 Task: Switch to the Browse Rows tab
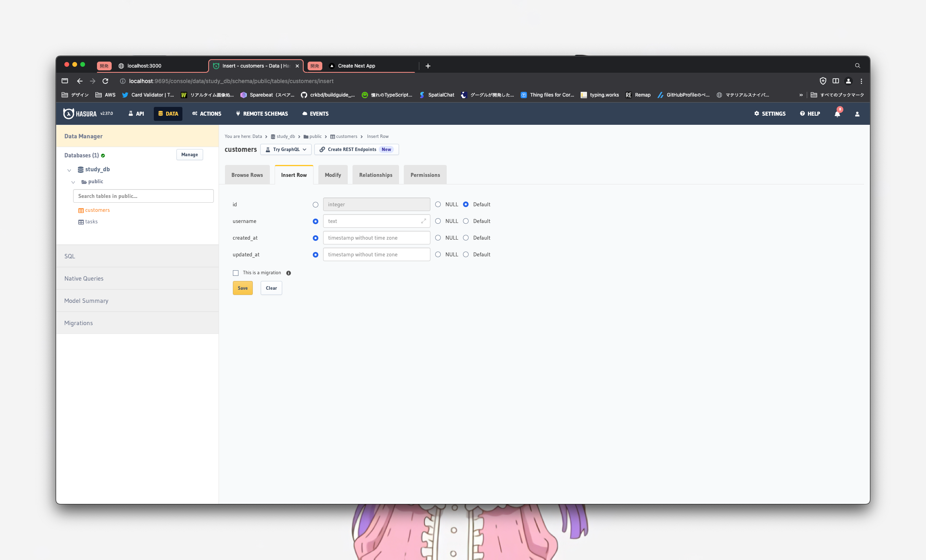pos(247,175)
